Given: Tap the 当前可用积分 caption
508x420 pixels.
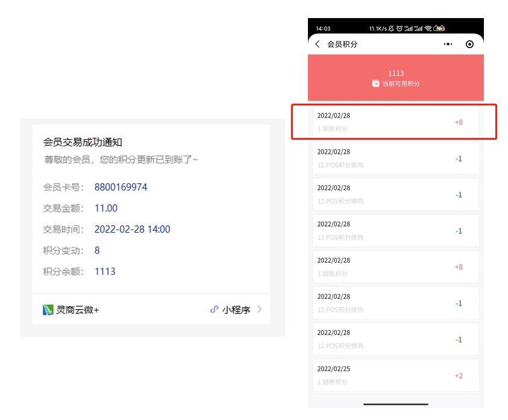Looking at the screenshot, I should pos(401,84).
